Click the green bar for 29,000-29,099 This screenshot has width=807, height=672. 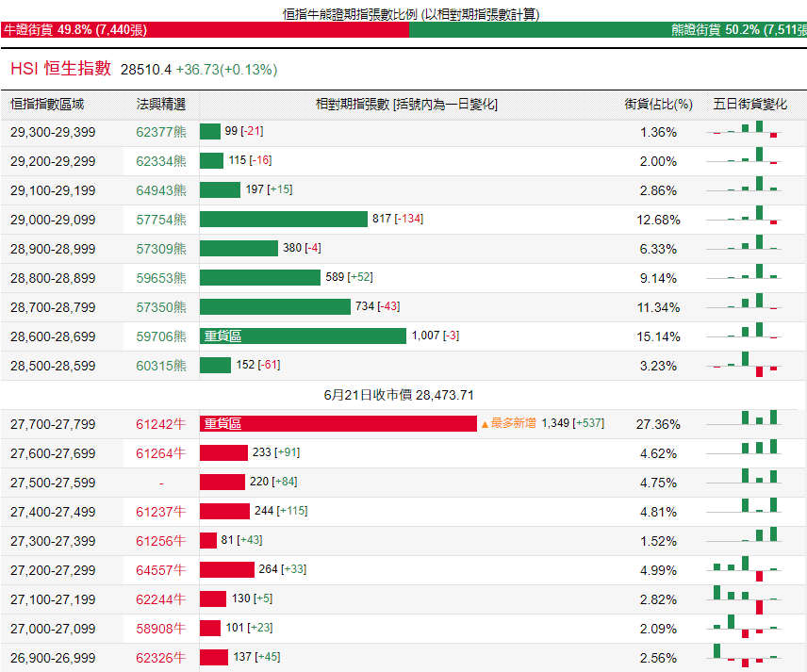click(x=284, y=220)
